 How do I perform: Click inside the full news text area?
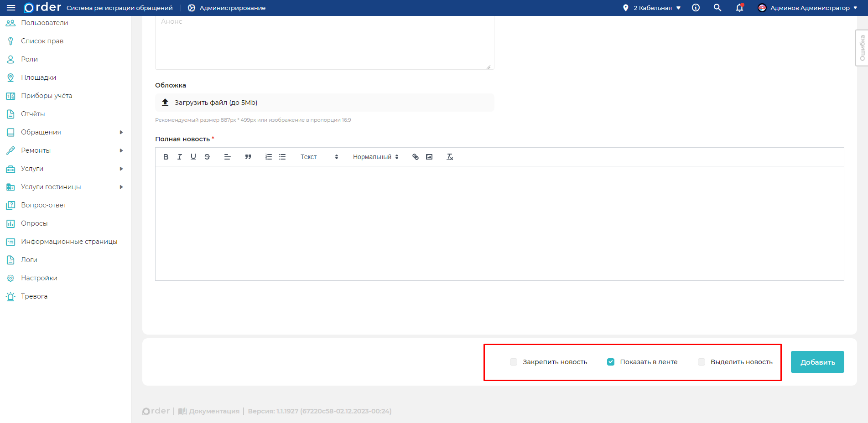pos(499,223)
